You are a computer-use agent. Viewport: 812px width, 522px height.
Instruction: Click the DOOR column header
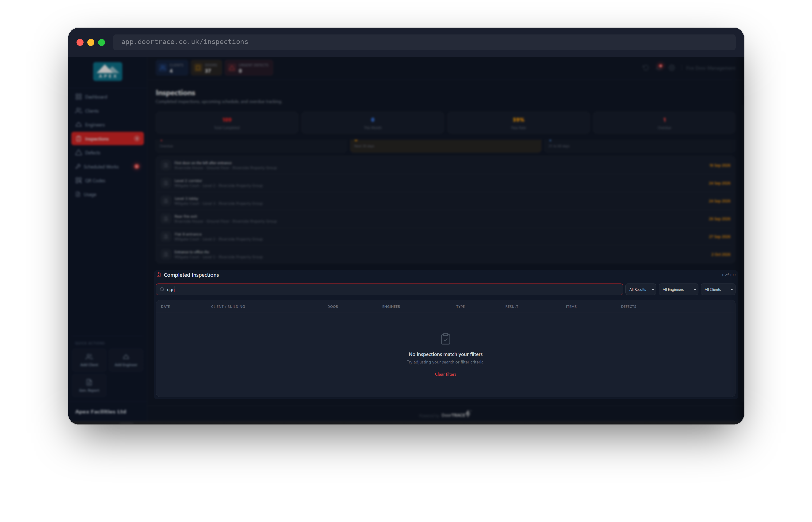(x=333, y=307)
